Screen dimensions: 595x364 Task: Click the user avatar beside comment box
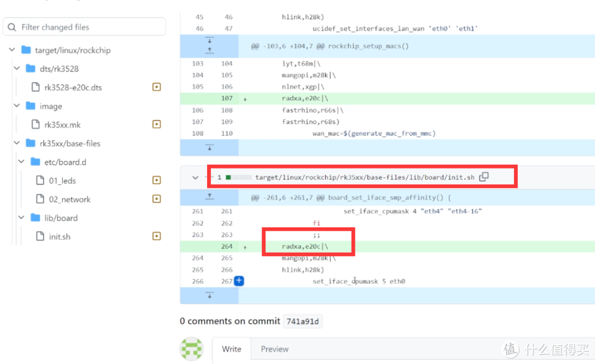tap(192, 349)
